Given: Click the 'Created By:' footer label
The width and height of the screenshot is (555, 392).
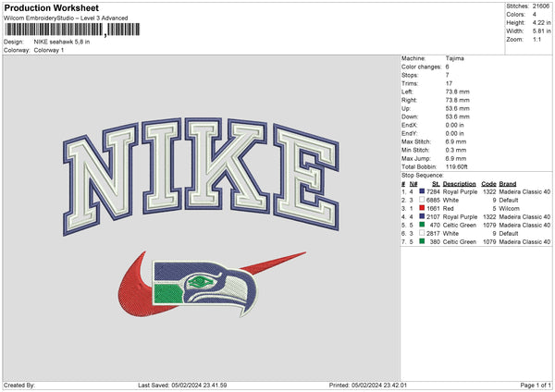Looking at the screenshot, I should point(19,385).
